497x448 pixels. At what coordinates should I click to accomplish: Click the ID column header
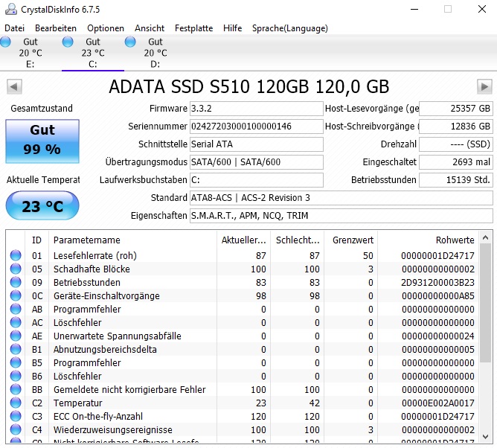pos(36,240)
